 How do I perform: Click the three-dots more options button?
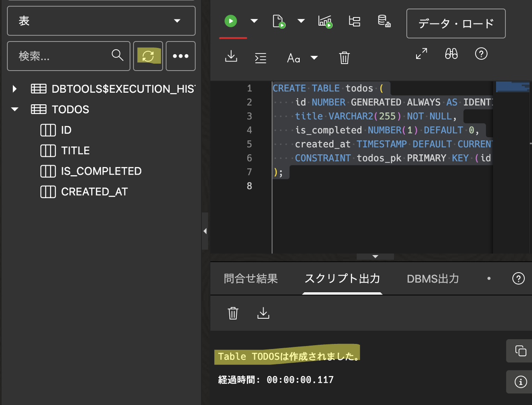click(x=180, y=56)
